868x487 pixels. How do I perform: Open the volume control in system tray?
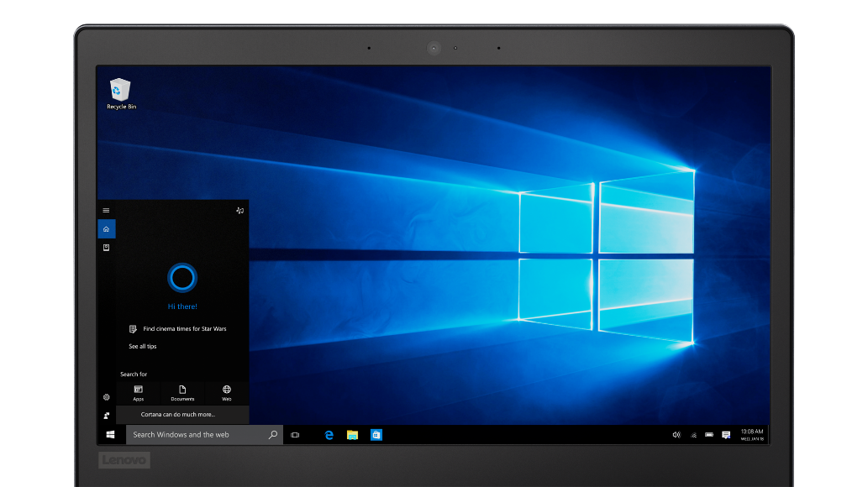tap(676, 435)
